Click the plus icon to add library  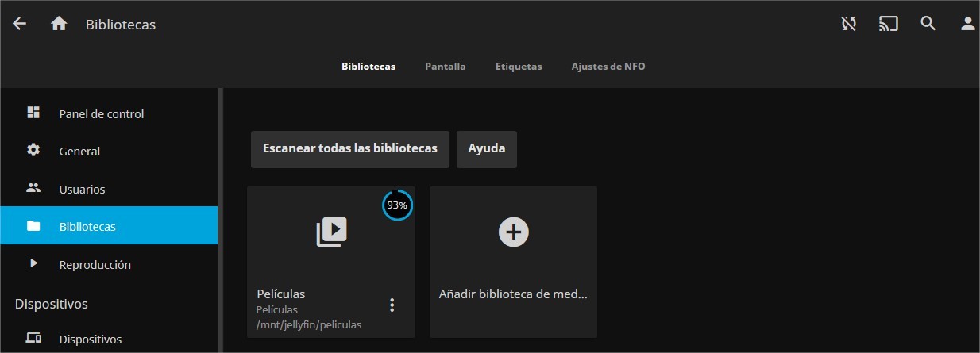[513, 232]
